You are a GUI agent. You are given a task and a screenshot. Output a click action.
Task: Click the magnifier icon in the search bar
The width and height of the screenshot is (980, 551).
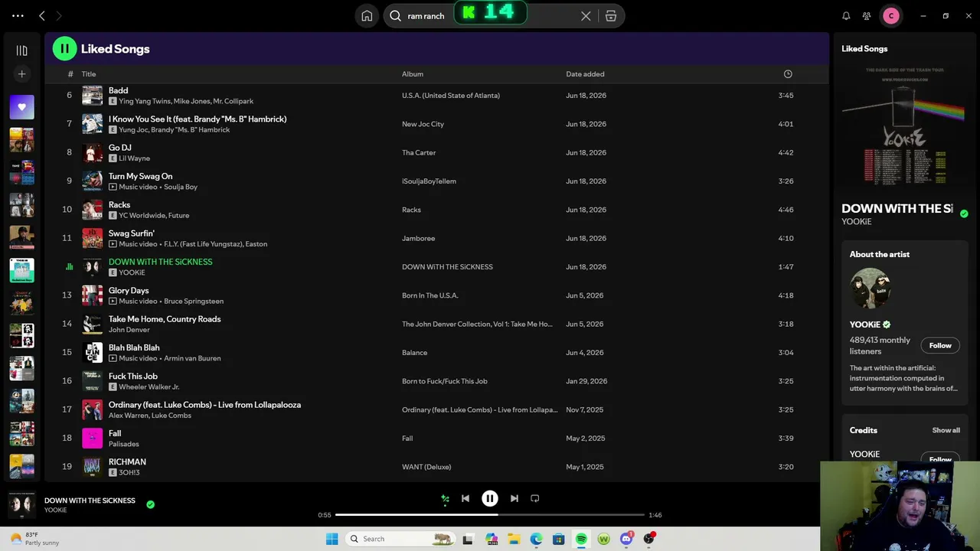[395, 16]
